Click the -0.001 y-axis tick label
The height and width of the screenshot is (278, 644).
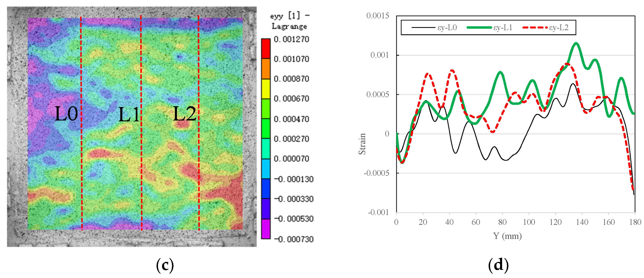378,213
